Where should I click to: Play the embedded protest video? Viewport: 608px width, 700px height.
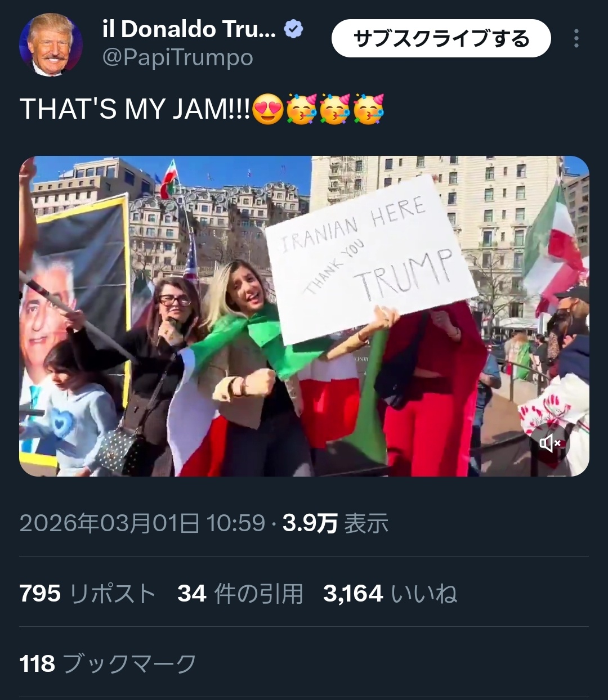click(304, 316)
